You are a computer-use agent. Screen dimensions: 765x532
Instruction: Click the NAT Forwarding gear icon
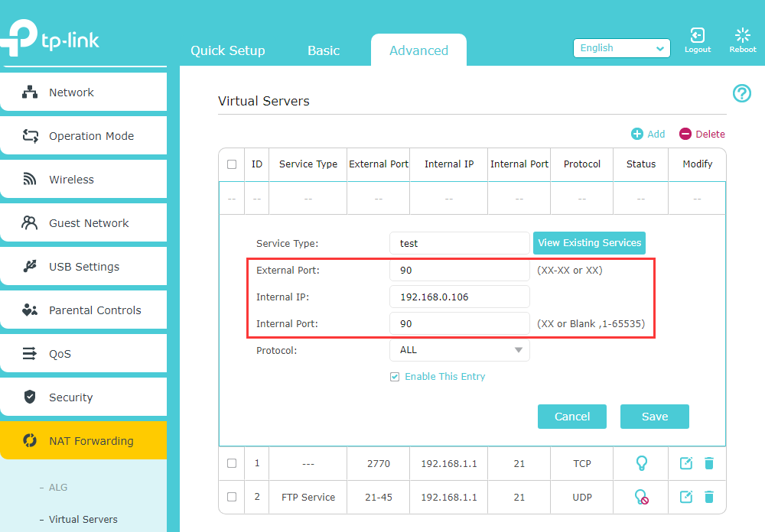coord(28,441)
